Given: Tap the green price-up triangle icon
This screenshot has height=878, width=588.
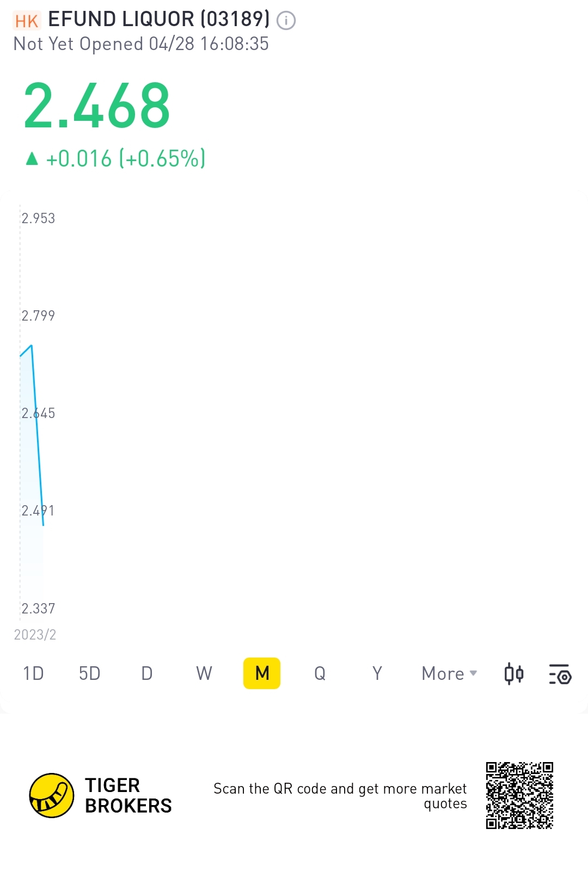Looking at the screenshot, I should click(x=32, y=158).
